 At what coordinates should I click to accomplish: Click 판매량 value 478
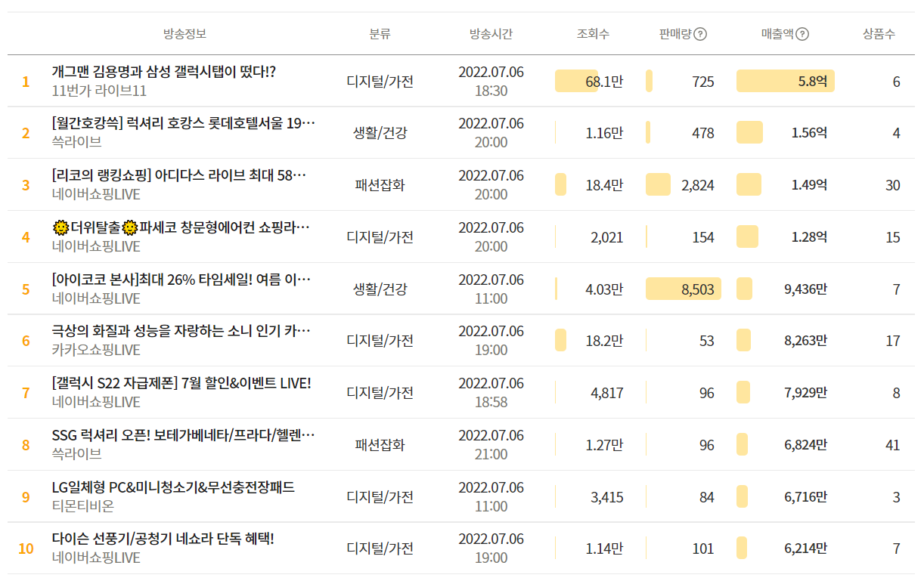pyautogui.click(x=703, y=133)
